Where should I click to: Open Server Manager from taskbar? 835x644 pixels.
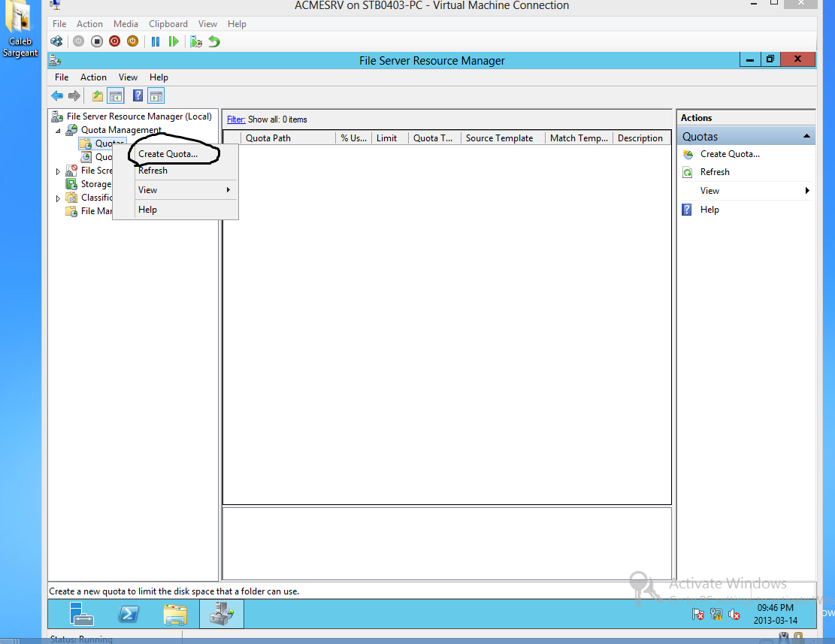point(81,614)
